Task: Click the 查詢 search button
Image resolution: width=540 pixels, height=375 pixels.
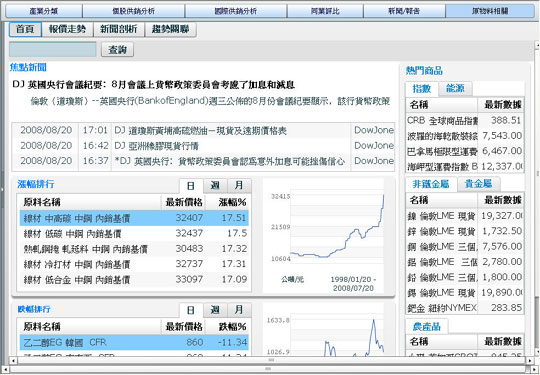Action: (x=117, y=50)
